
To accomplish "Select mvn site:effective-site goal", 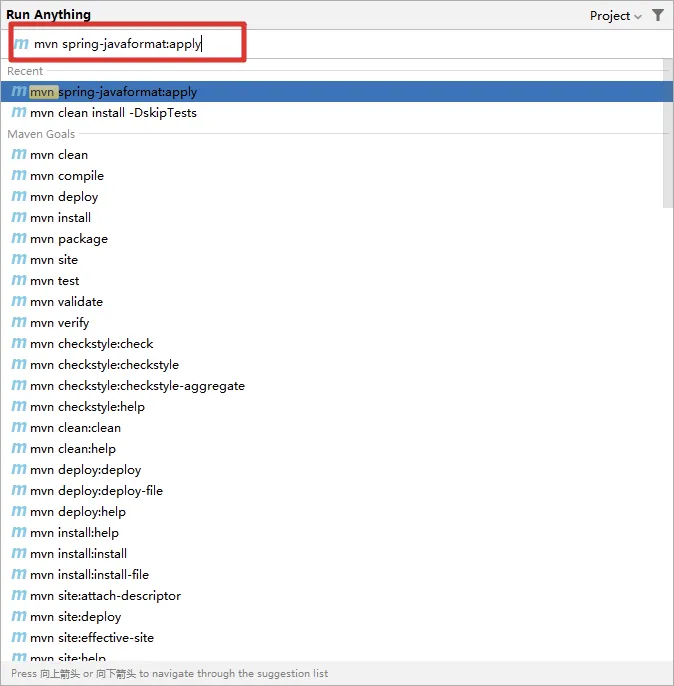I will click(x=332, y=638).
